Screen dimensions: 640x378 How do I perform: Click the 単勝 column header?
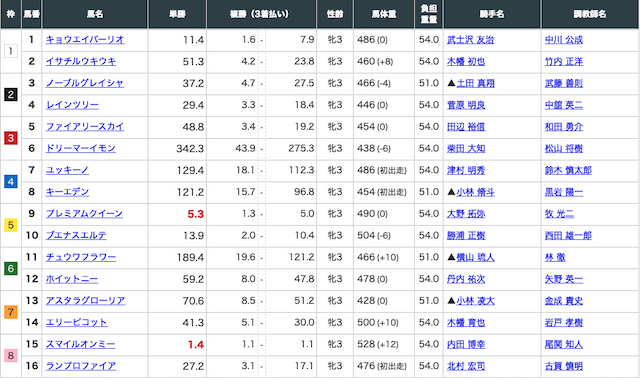point(177,14)
